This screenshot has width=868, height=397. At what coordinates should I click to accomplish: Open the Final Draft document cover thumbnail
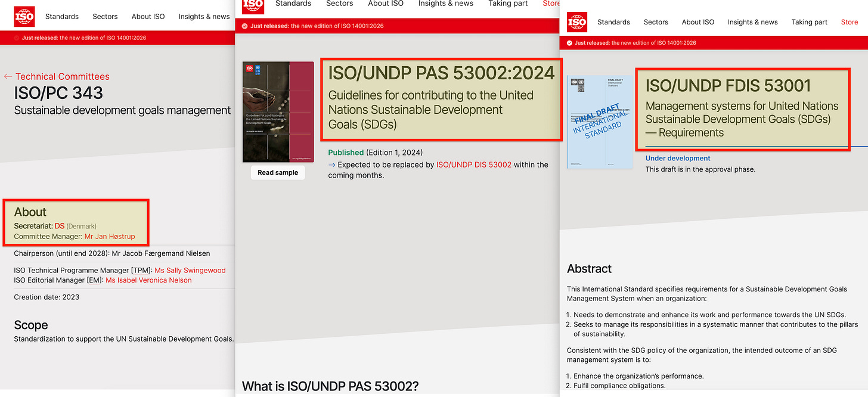point(600,122)
